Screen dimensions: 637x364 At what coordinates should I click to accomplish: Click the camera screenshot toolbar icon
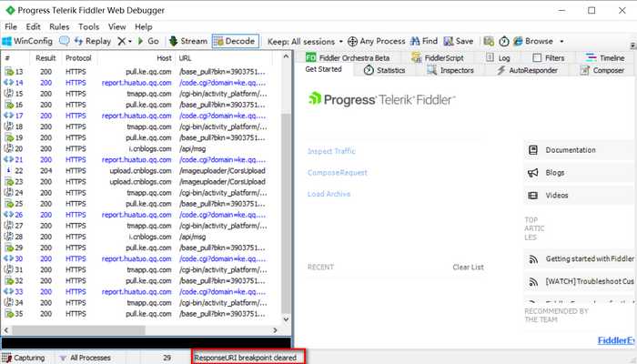[489, 41]
